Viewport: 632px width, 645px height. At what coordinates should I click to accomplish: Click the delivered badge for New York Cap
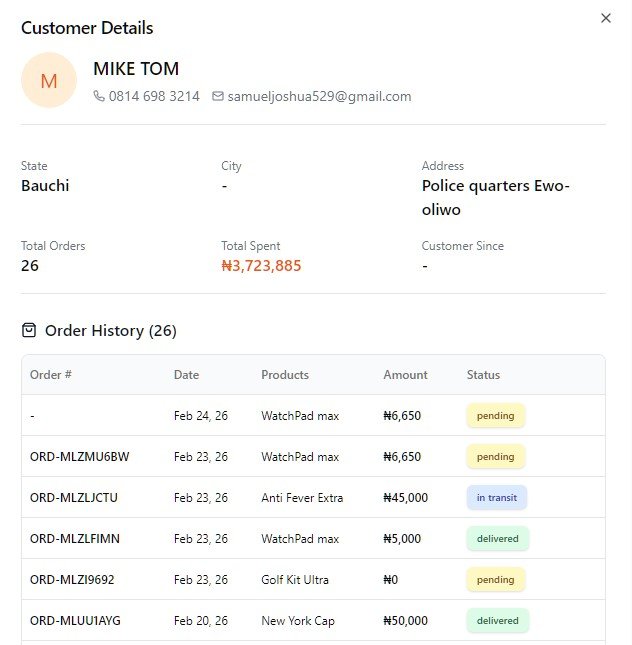click(x=497, y=621)
